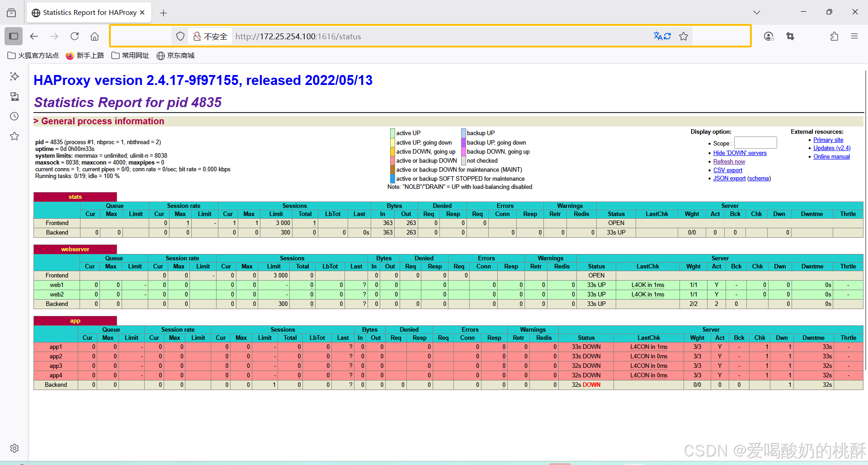Image resolution: width=868 pixels, height=465 pixels.
Task: Click the webserver proxy header
Action: 75,249
